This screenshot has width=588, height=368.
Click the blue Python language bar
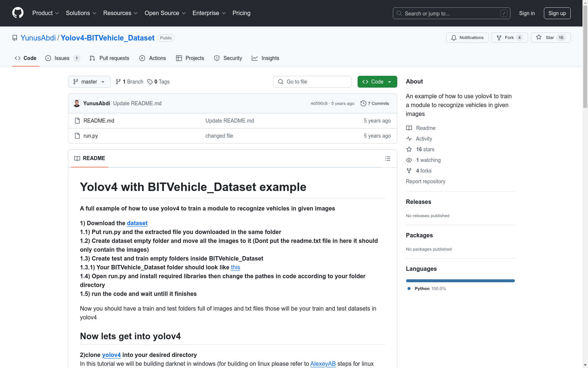pyautogui.click(x=460, y=281)
